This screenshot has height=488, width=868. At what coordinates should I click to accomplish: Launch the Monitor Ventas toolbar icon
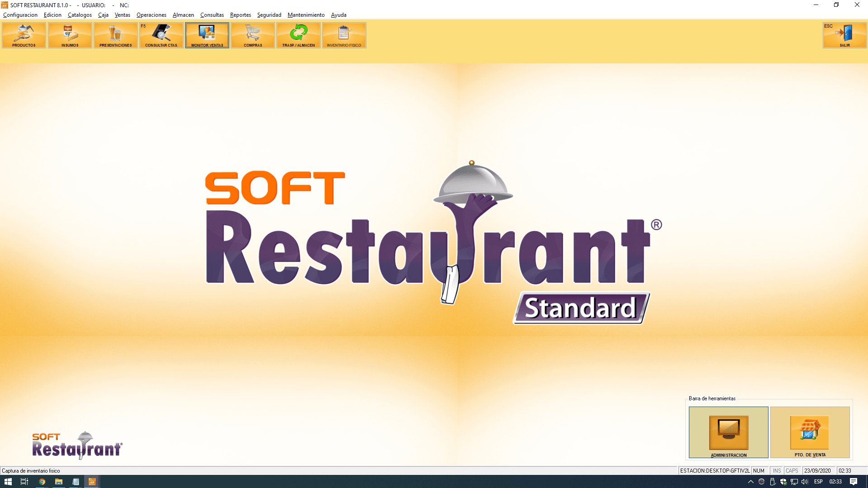pyautogui.click(x=207, y=35)
